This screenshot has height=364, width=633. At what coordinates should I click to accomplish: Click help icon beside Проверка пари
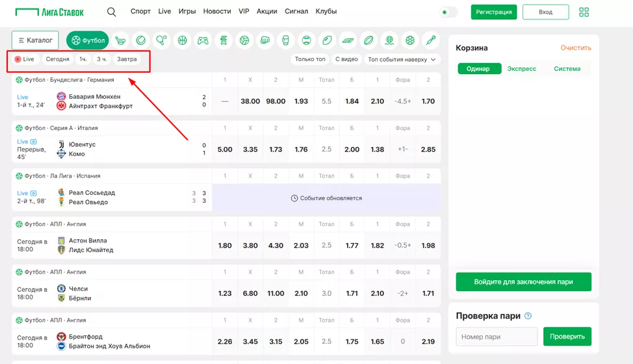click(528, 316)
